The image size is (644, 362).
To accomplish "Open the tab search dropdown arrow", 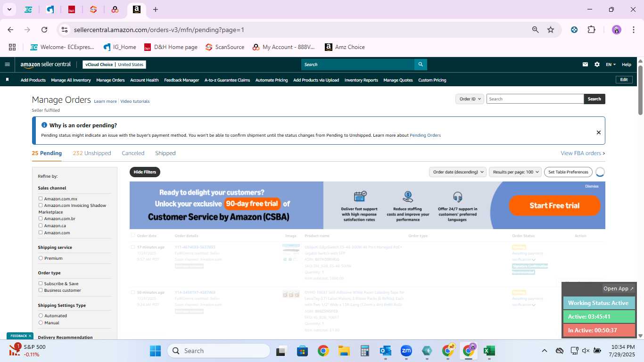I will click(9, 9).
